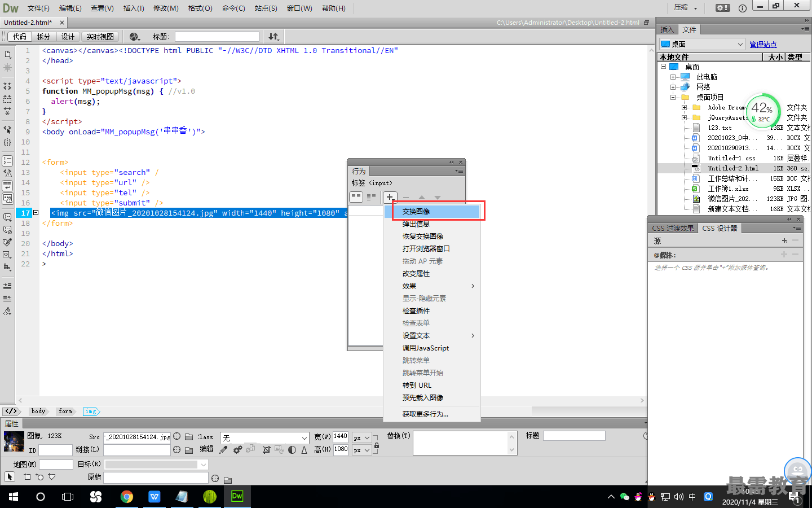Viewport: 812px width, 508px height.
Task: Switch to 设计 view
Action: tap(68, 37)
